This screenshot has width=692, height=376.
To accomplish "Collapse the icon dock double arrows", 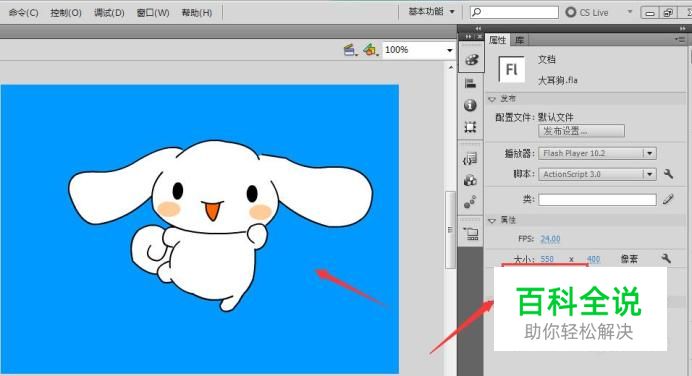I will 478,29.
